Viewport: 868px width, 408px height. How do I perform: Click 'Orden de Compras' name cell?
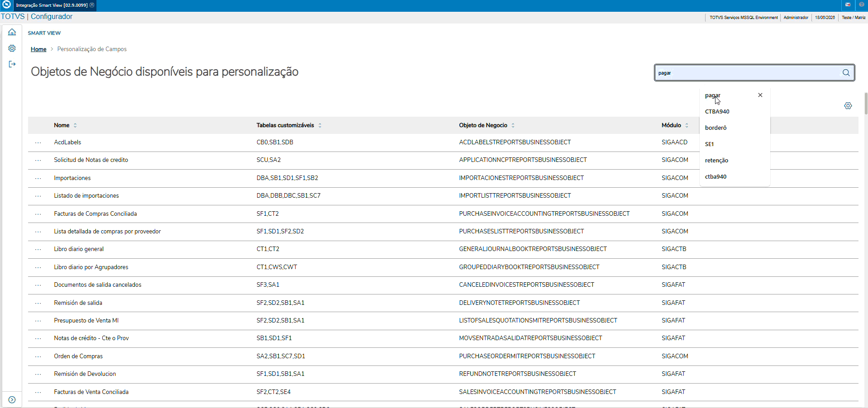click(78, 356)
